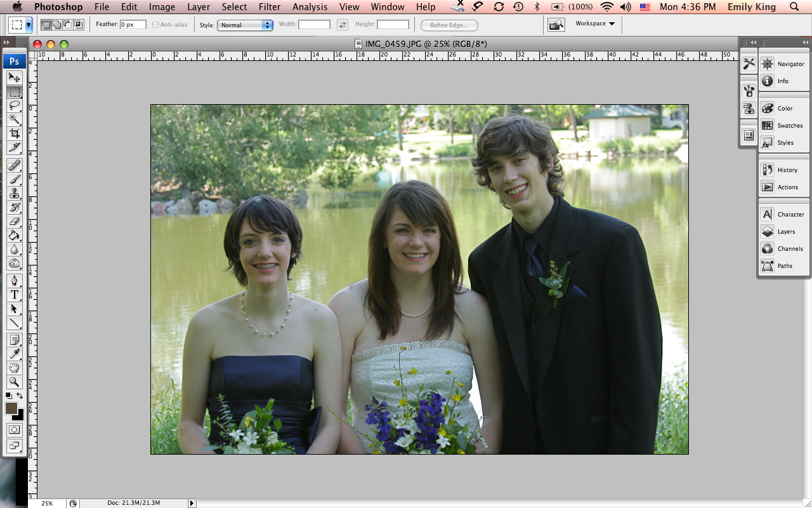Select the Magic Wand tool

coord(14,119)
